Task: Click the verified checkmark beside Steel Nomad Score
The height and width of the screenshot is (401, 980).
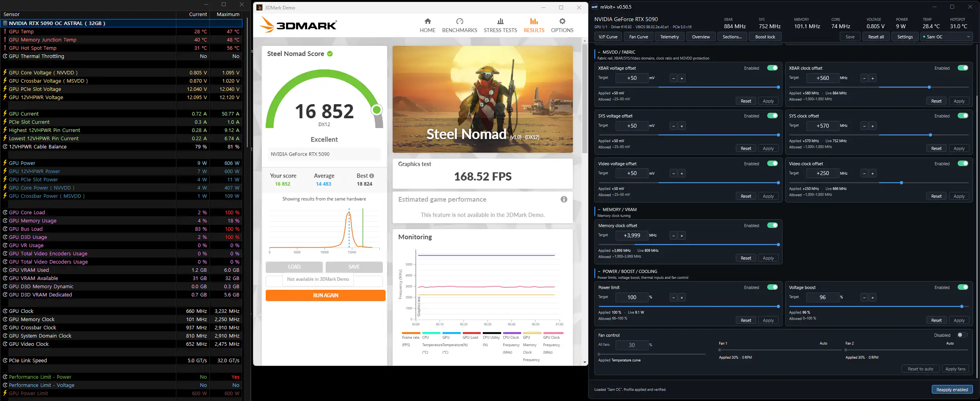Action: pyautogui.click(x=330, y=54)
